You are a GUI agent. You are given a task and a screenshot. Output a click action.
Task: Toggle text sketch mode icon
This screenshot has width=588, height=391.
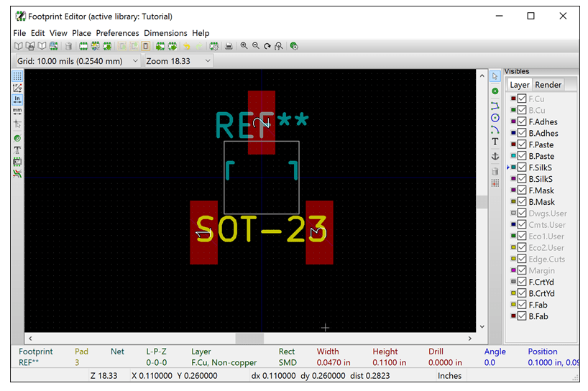coord(17,150)
